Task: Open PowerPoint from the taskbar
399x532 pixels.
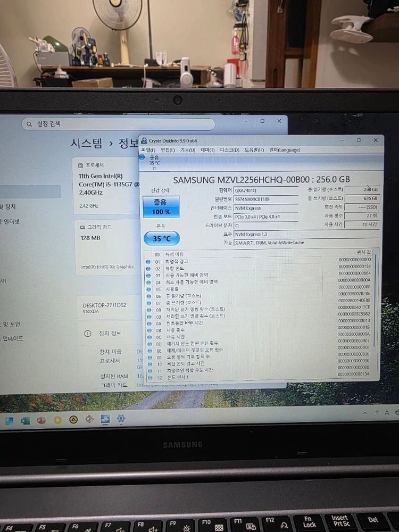Action: click(x=41, y=420)
